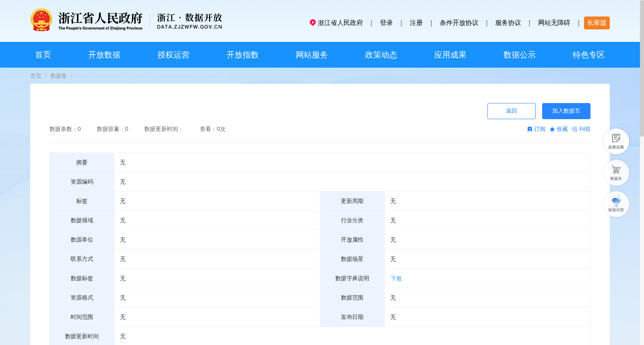This screenshot has width=644, height=345.
Task: Click the 订阅 bookmark icon
Action: [530, 129]
